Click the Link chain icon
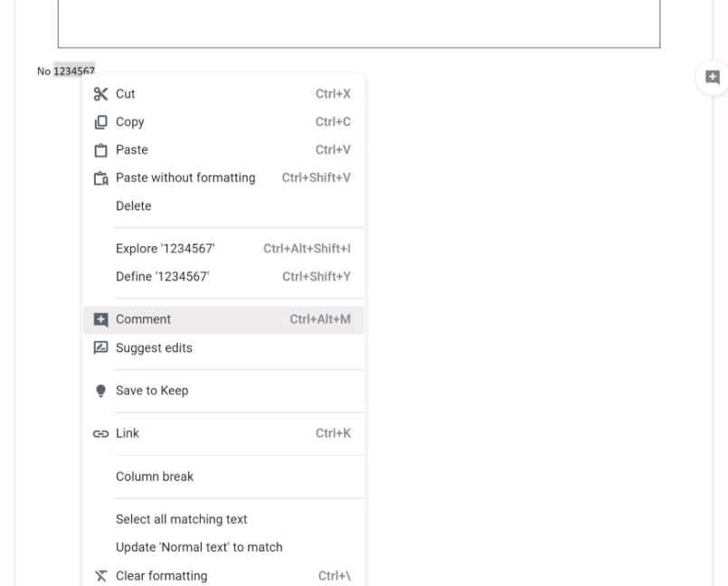 (x=100, y=434)
